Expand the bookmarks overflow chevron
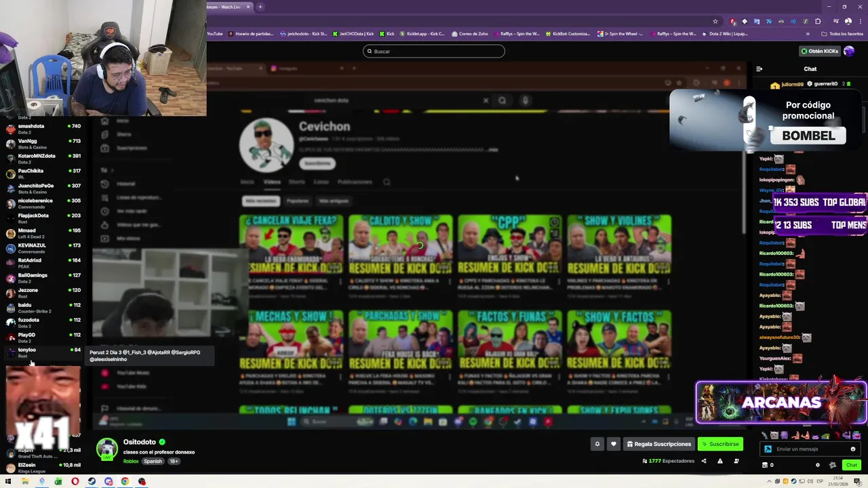This screenshot has height=488, width=868. (808, 33)
